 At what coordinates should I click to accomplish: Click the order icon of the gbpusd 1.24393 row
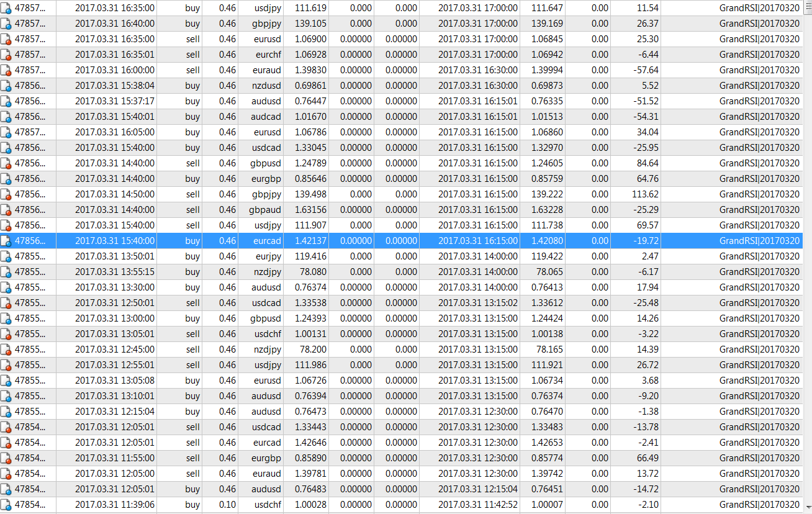pos(6,318)
